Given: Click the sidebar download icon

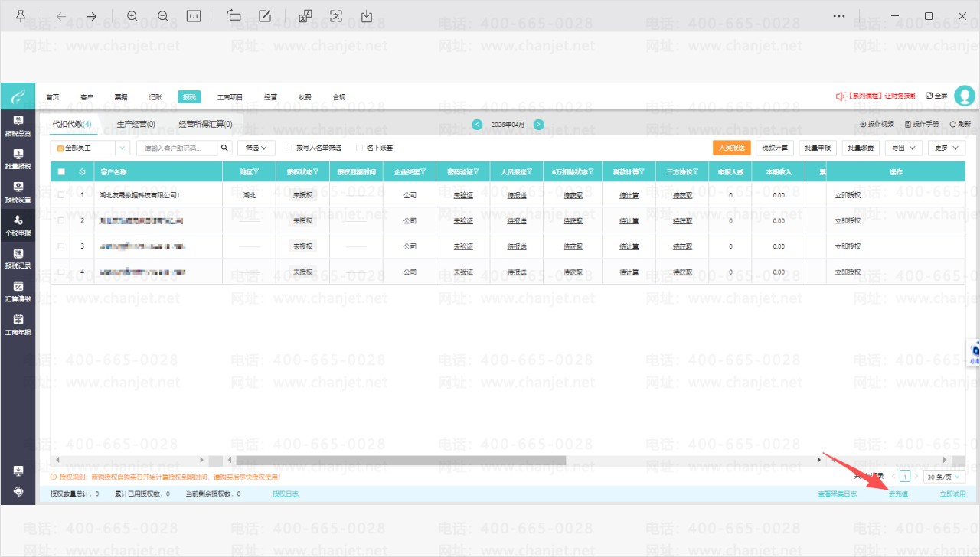Looking at the screenshot, I should pyautogui.click(x=18, y=471).
